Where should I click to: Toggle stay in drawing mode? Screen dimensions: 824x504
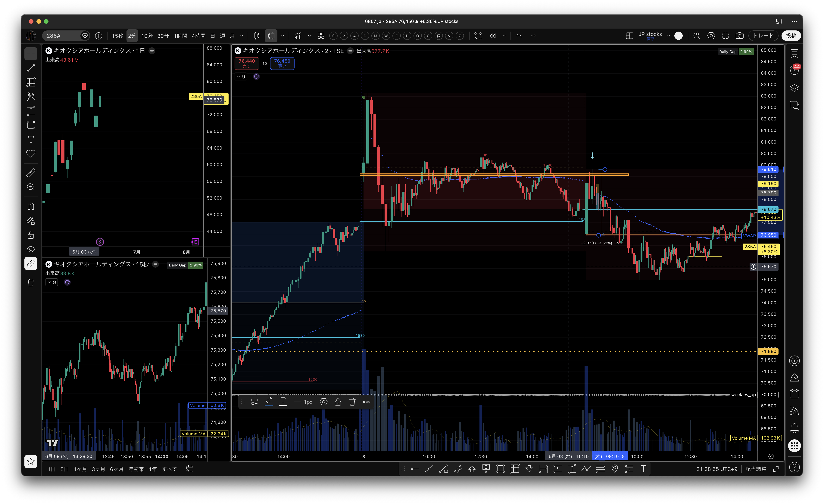(31, 221)
